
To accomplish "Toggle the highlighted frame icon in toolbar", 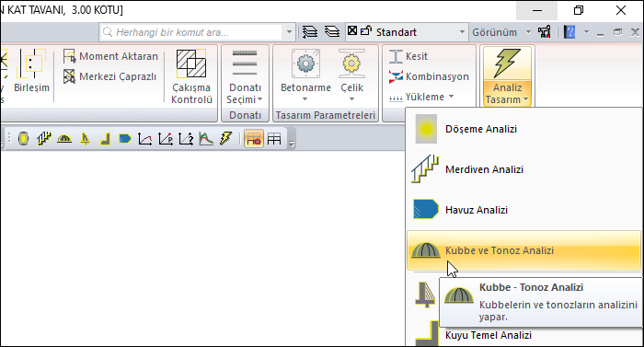I will coord(254,139).
